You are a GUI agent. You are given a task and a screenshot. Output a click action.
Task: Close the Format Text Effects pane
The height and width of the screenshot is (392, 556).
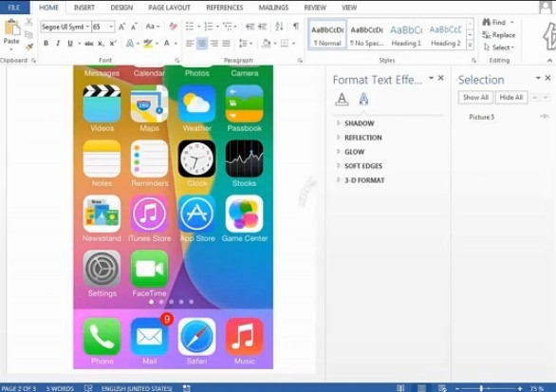tap(441, 78)
